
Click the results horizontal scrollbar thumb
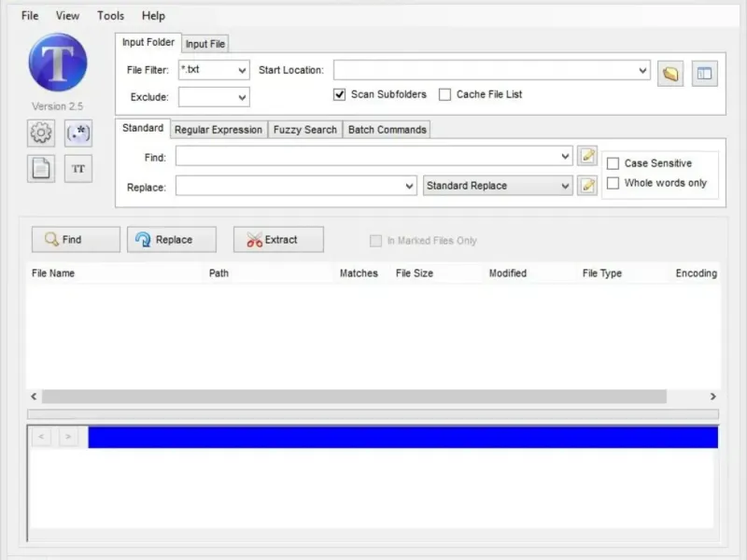coord(354,396)
